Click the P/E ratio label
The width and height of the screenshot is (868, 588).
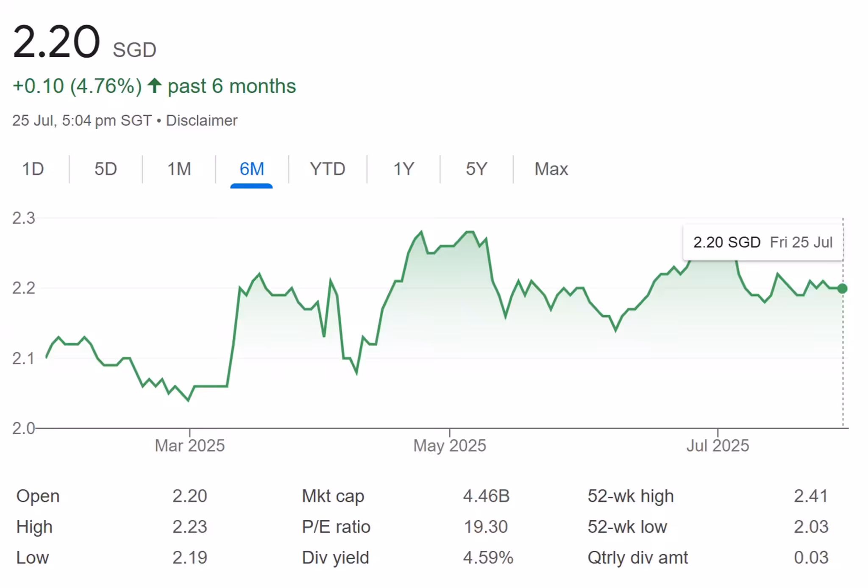click(336, 527)
